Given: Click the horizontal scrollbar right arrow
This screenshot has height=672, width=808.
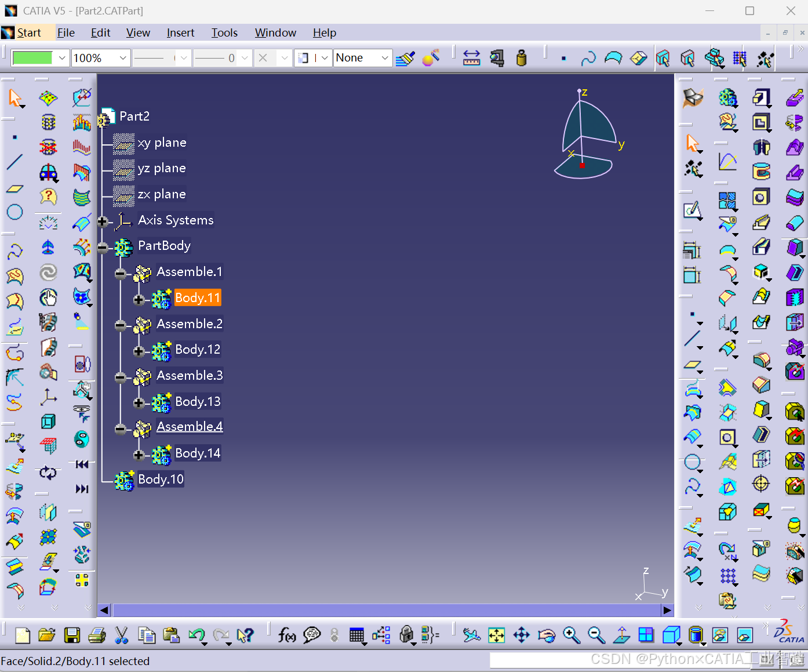Looking at the screenshot, I should click(667, 610).
